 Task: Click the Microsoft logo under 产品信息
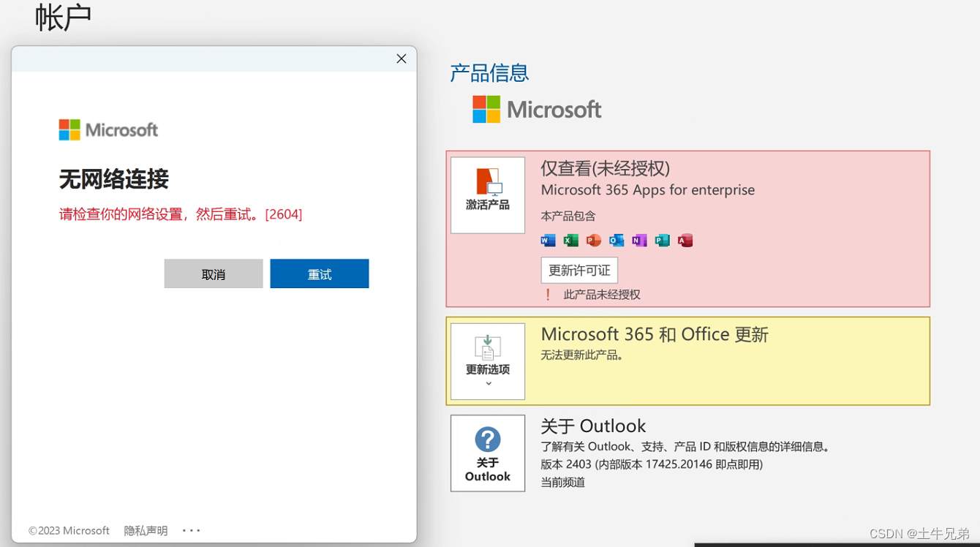click(x=537, y=110)
